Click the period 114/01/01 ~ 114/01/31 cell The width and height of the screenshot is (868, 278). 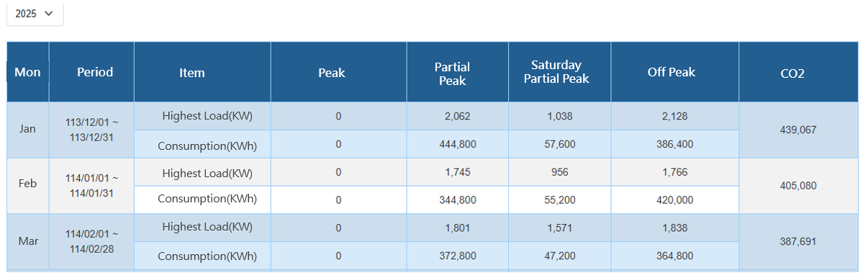pyautogui.click(x=91, y=186)
